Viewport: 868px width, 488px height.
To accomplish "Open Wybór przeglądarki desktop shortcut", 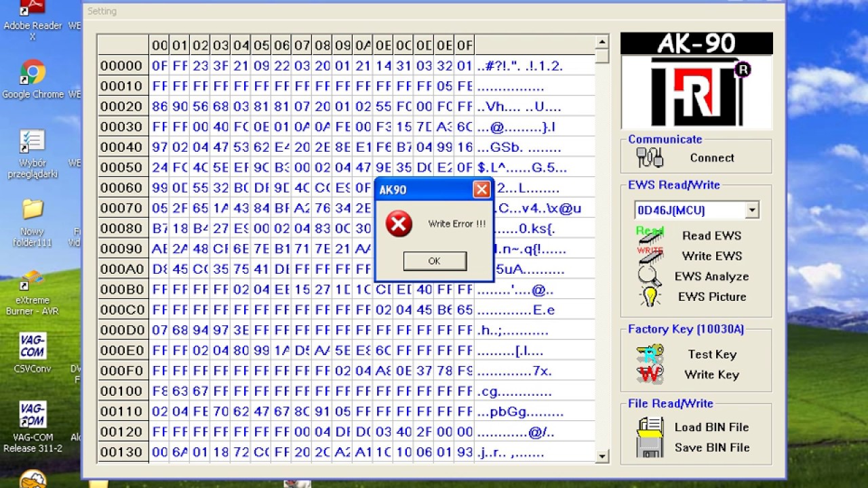I will pyautogui.click(x=33, y=154).
